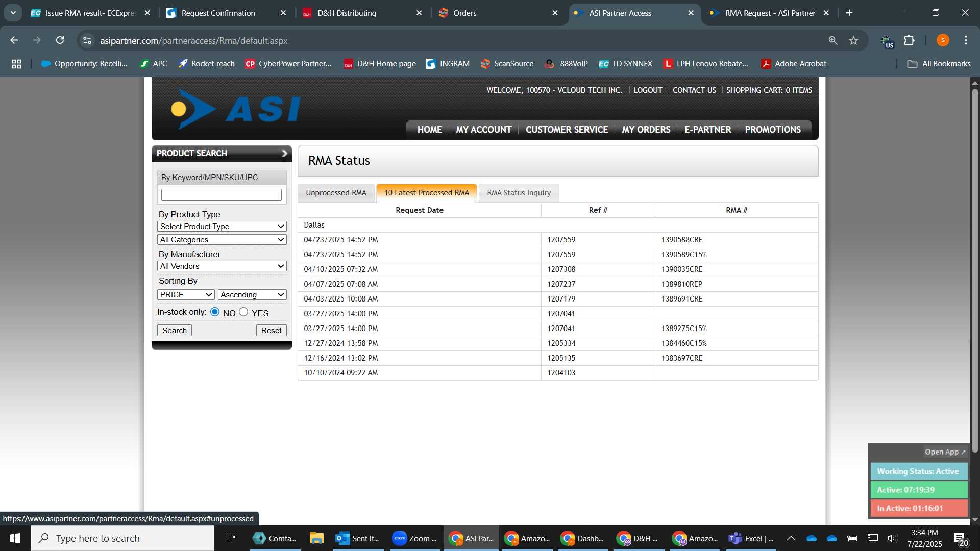Open APC bookmark
Screen dimensions: 980x551
click(154, 64)
